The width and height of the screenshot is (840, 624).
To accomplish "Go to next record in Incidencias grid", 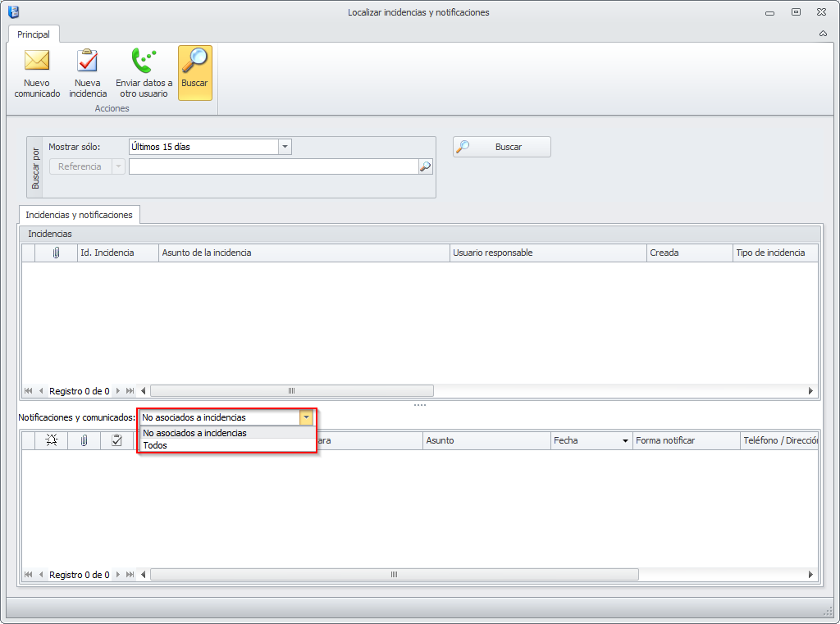I will tap(118, 391).
